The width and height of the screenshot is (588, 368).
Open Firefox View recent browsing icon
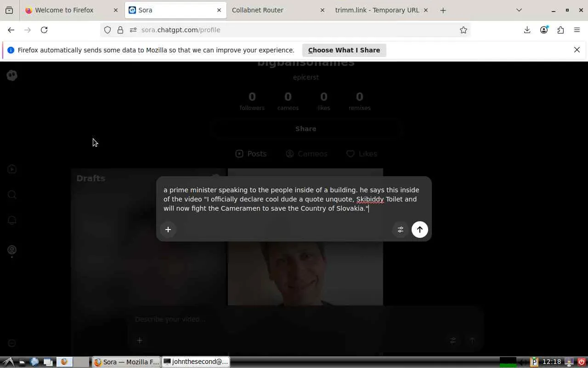9,10
